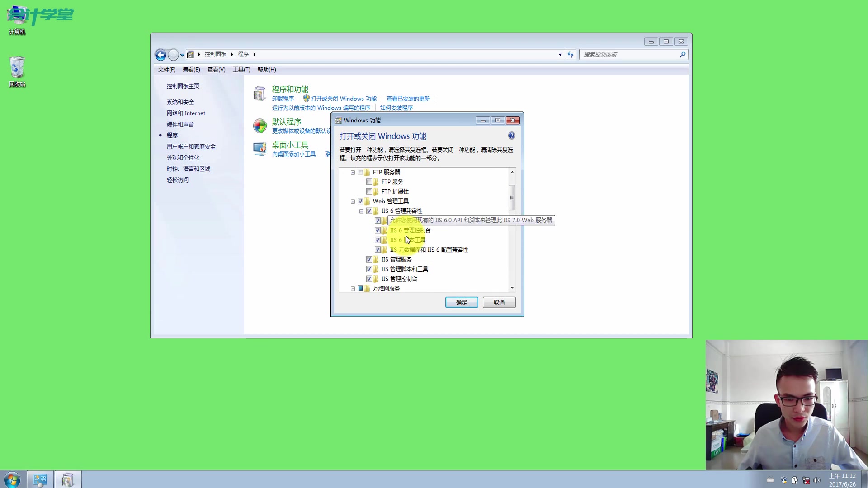
Task: Click the back navigation arrow
Action: (160, 55)
